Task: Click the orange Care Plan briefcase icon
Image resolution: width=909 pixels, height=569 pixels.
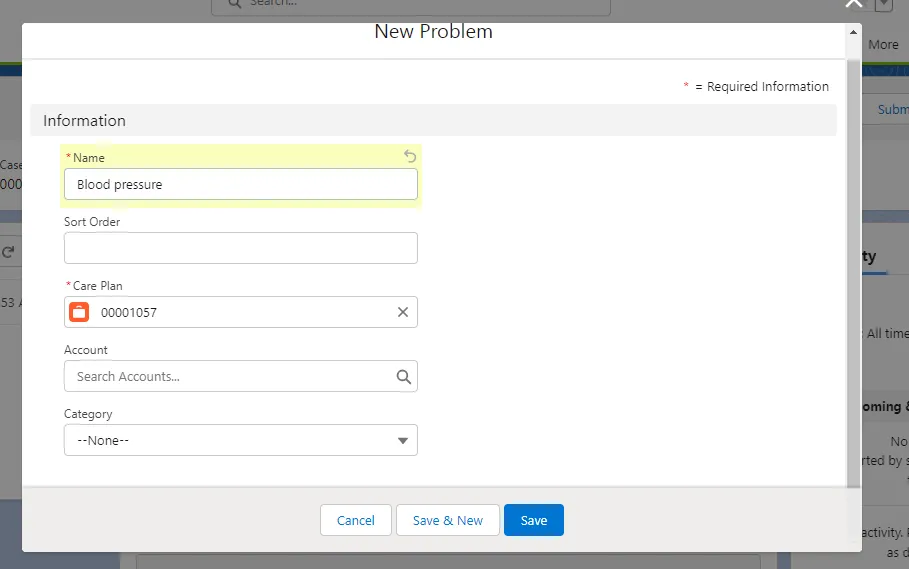Action: 79,312
